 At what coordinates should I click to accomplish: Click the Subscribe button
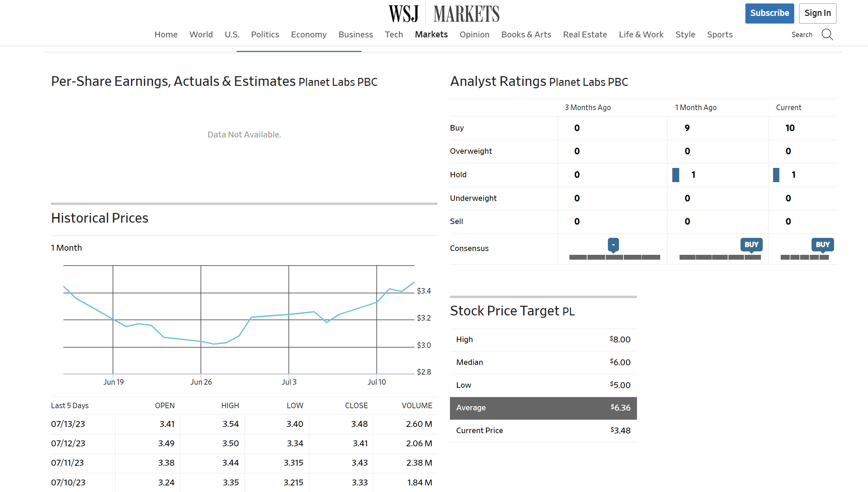coord(769,13)
